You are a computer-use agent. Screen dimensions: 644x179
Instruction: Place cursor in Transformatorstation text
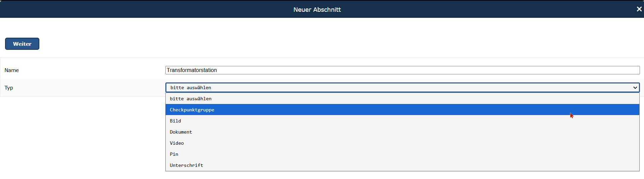pyautogui.click(x=192, y=70)
